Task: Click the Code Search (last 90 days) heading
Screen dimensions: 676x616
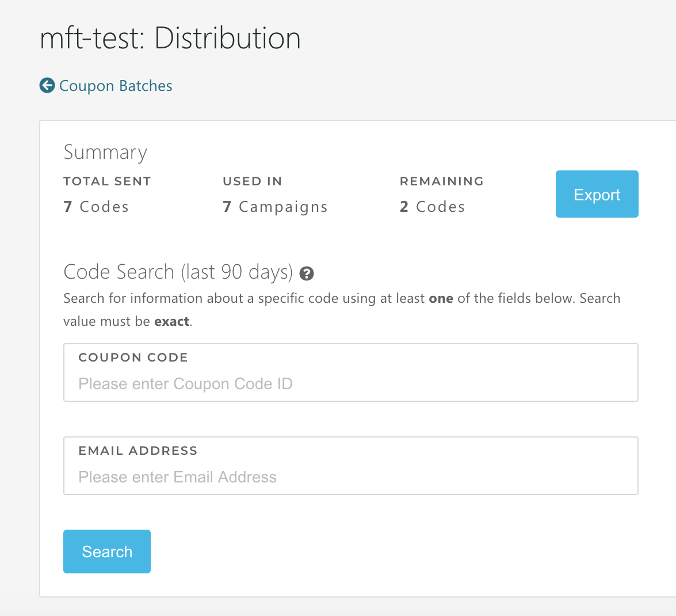Action: click(x=178, y=272)
